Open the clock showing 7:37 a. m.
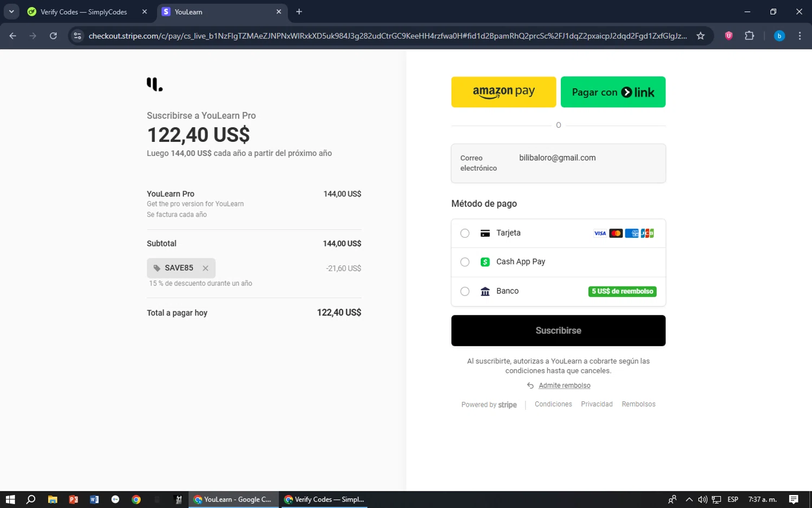 coord(762,499)
